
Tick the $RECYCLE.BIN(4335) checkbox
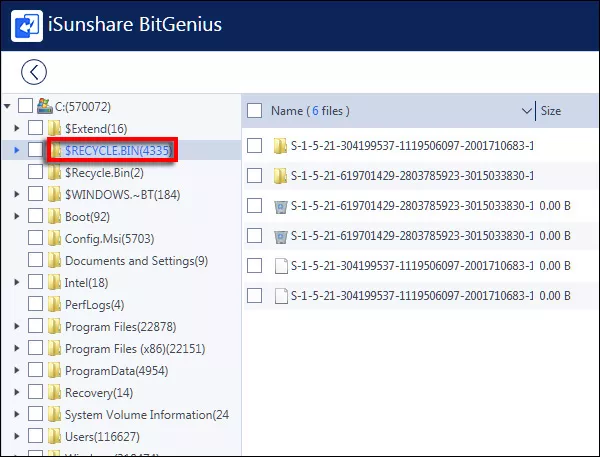pyautogui.click(x=35, y=150)
